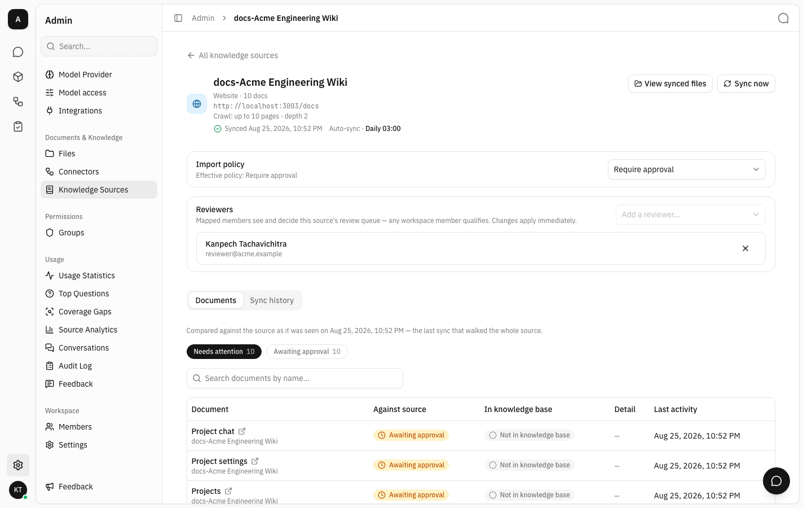
Task: Select Knowledge Sources in sidebar
Action: 99,190
